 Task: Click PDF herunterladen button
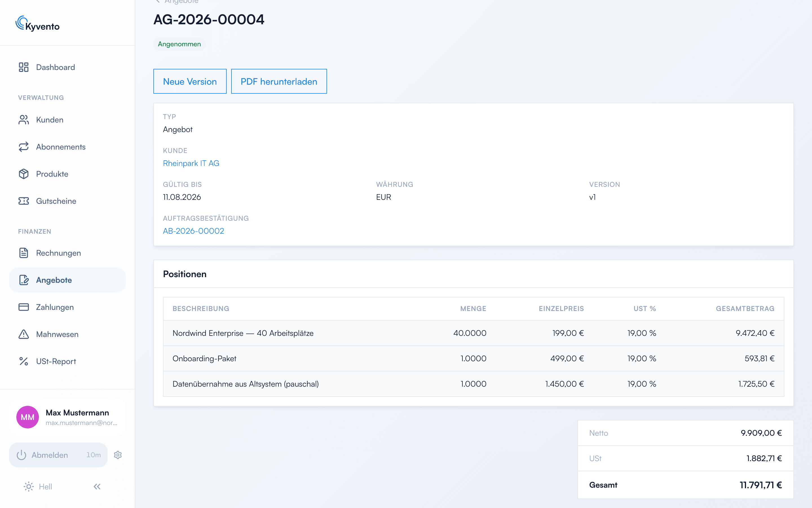click(x=279, y=81)
